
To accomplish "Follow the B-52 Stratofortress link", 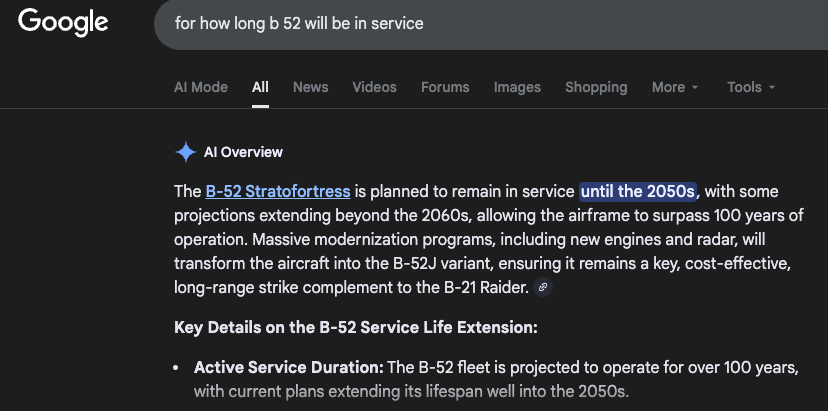I will tap(278, 191).
